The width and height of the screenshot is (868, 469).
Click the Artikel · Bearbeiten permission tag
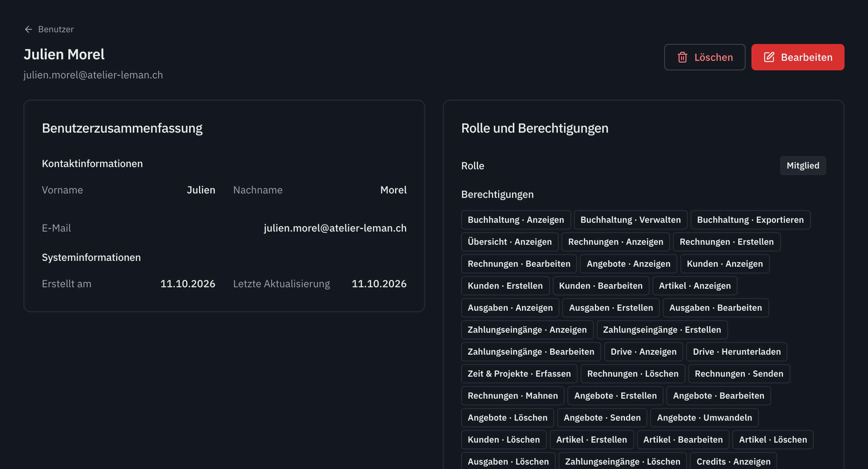[x=683, y=440]
